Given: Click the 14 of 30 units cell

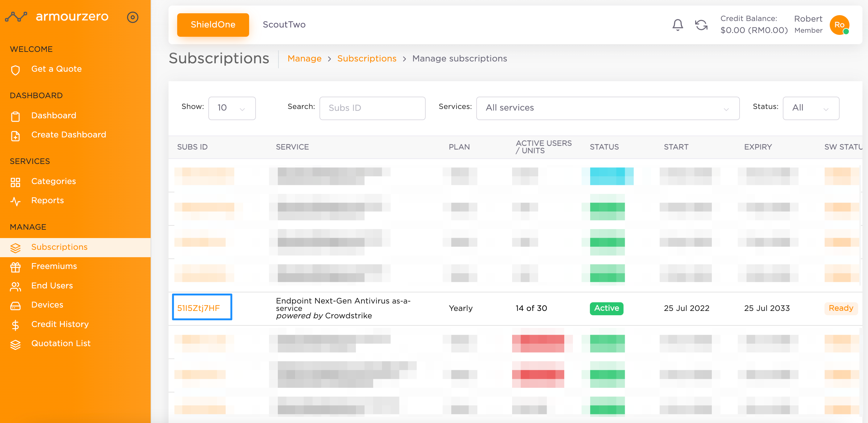Looking at the screenshot, I should coord(531,308).
